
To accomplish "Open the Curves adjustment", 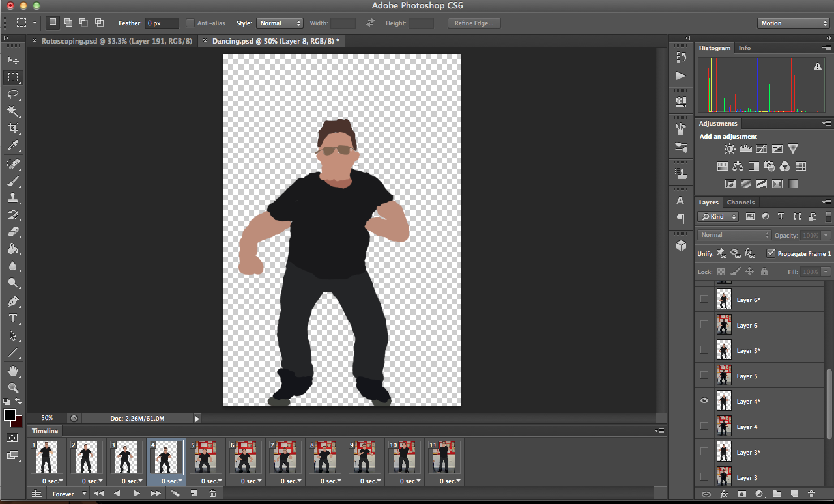I will pyautogui.click(x=761, y=148).
